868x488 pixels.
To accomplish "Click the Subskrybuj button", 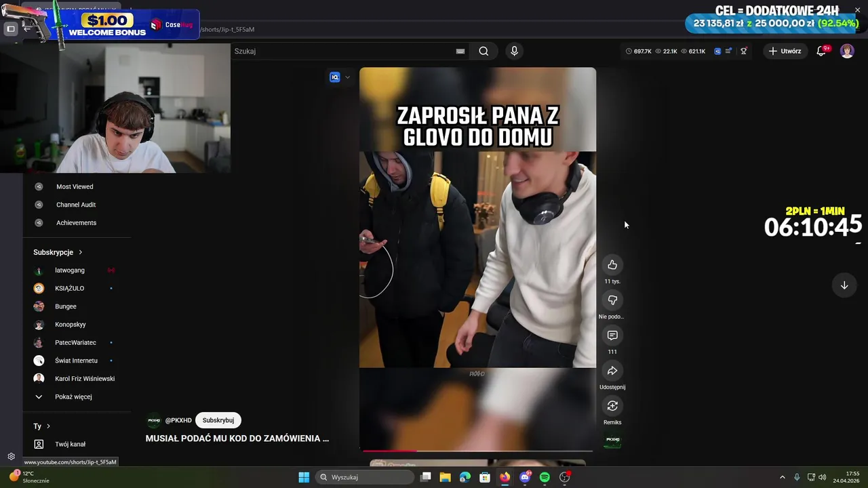I will click(x=218, y=420).
